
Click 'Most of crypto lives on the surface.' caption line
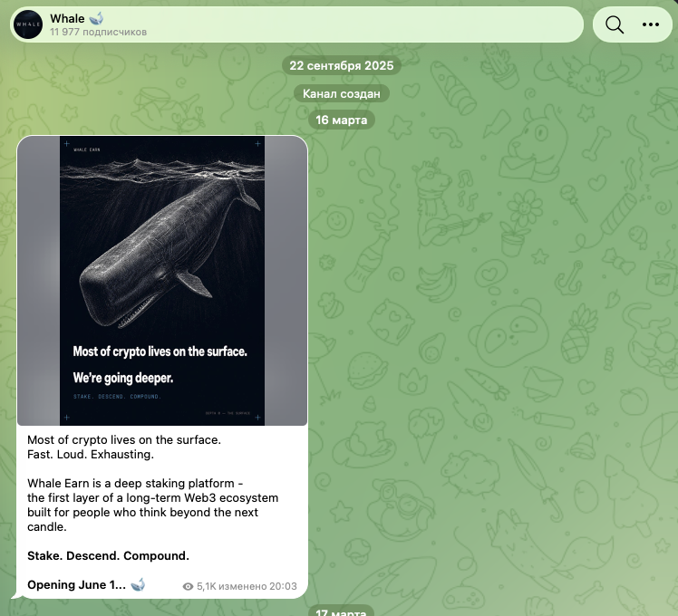click(x=124, y=439)
